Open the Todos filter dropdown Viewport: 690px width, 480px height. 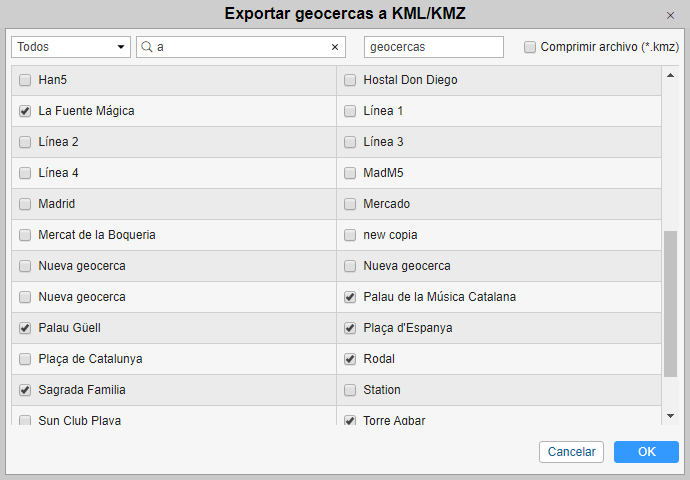coord(71,47)
